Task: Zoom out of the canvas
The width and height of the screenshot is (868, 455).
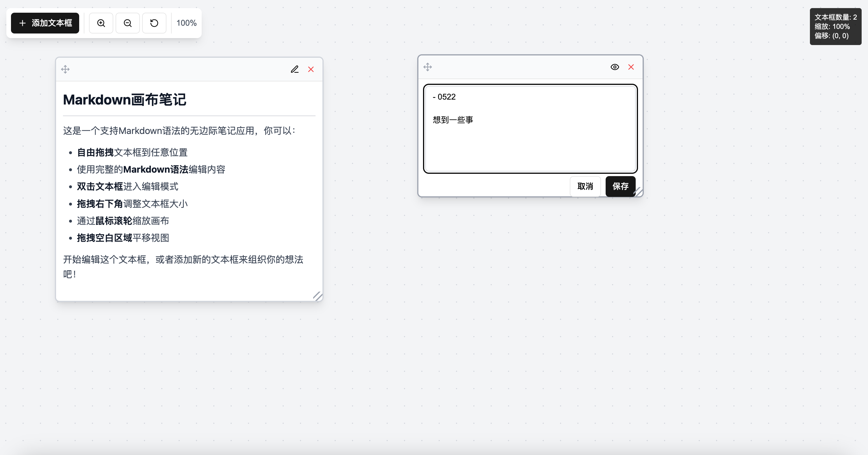Action: coord(128,23)
